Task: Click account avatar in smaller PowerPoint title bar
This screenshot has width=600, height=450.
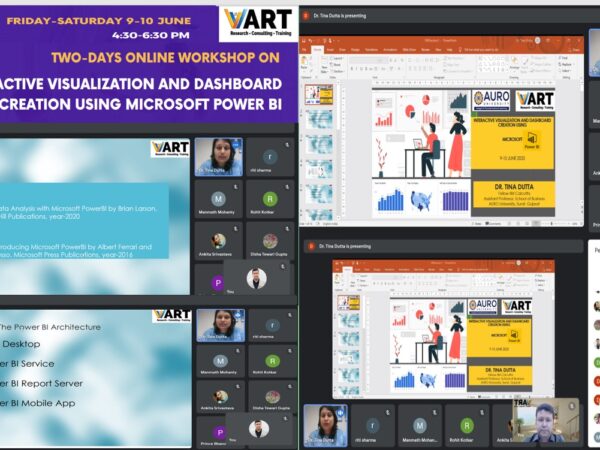Action: [x=518, y=262]
